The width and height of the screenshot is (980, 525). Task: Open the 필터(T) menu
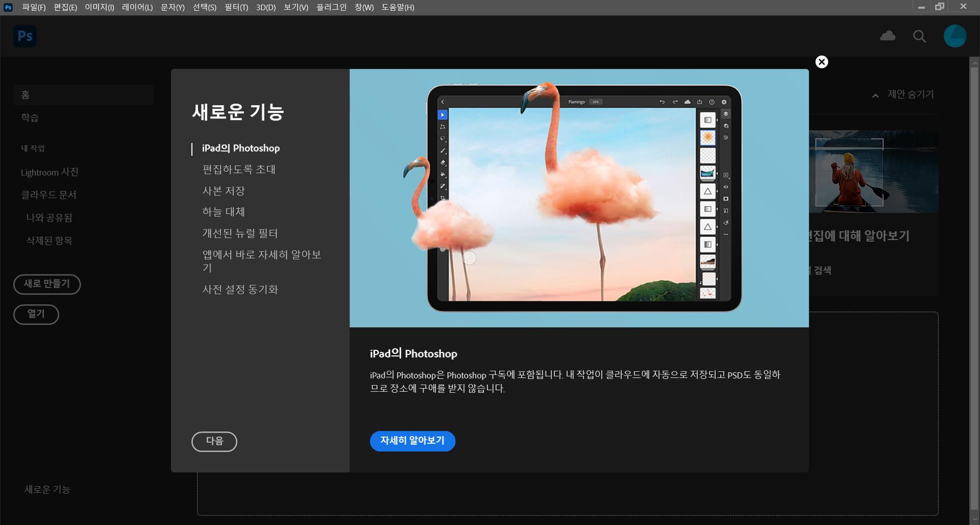(x=236, y=7)
